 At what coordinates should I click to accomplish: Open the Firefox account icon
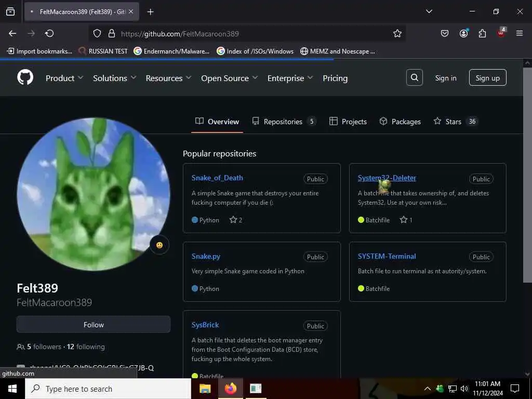[463, 33]
